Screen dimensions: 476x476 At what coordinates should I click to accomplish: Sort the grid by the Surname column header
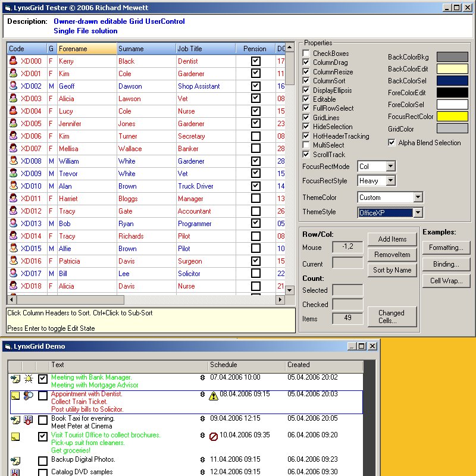click(x=145, y=49)
